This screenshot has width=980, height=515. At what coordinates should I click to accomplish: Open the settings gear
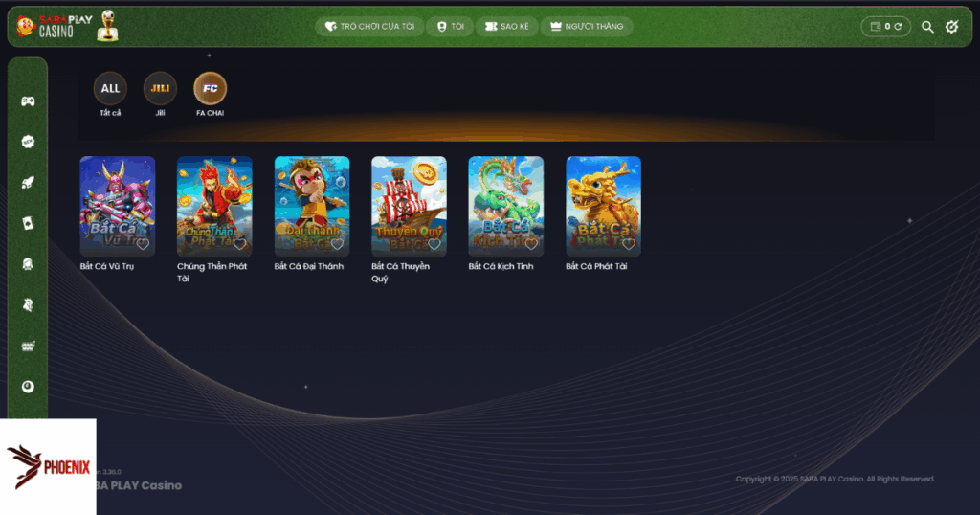(x=952, y=26)
